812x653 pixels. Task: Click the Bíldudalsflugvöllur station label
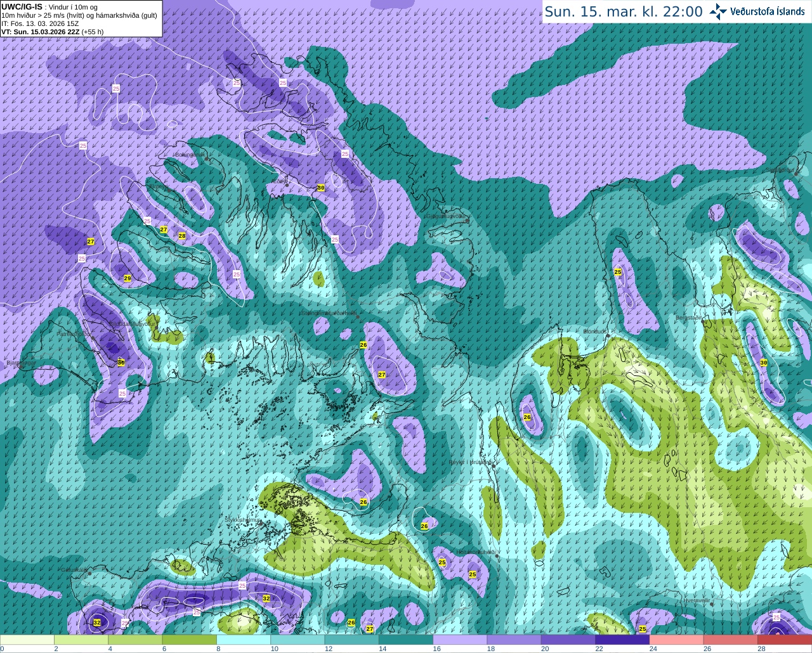[x=132, y=323]
